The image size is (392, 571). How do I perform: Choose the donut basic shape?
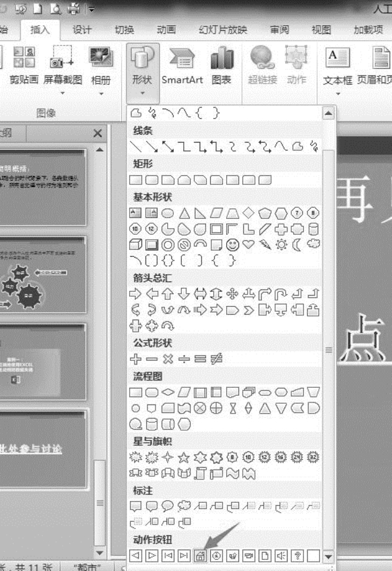[x=168, y=245]
